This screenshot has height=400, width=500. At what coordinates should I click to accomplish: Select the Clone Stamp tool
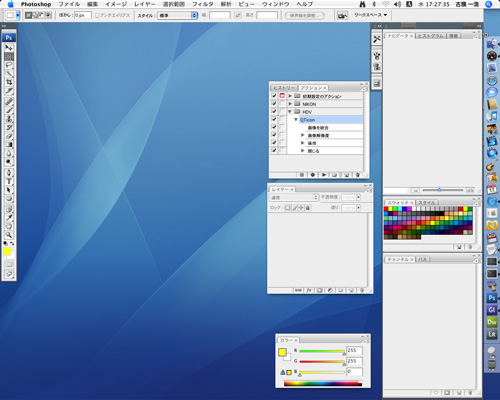coord(9,119)
